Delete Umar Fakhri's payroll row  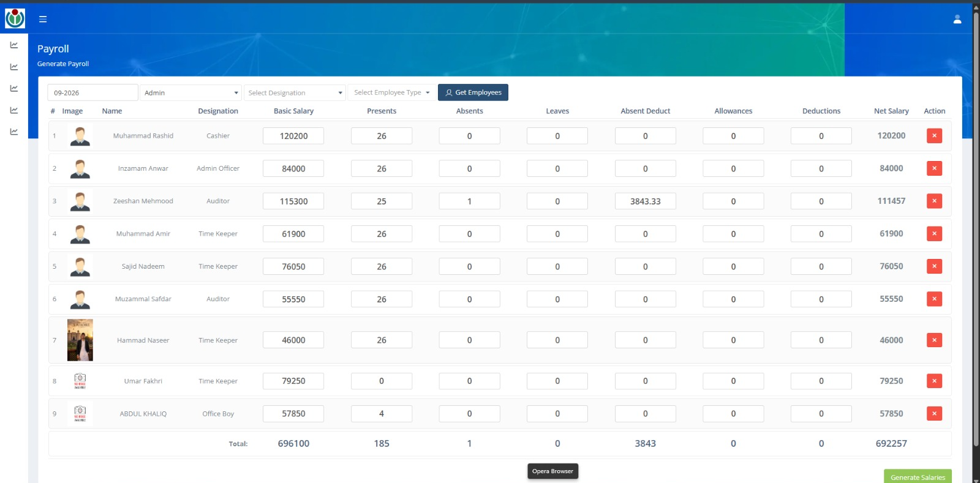pos(934,381)
